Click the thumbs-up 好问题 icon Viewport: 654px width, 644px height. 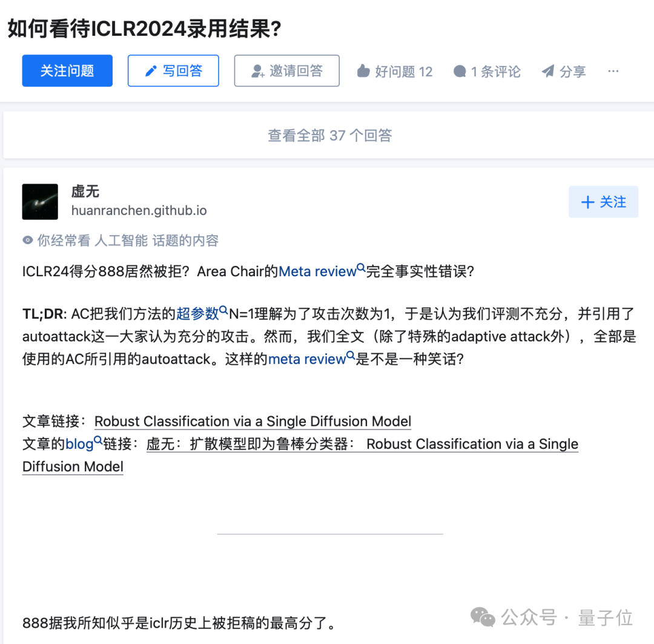(363, 71)
